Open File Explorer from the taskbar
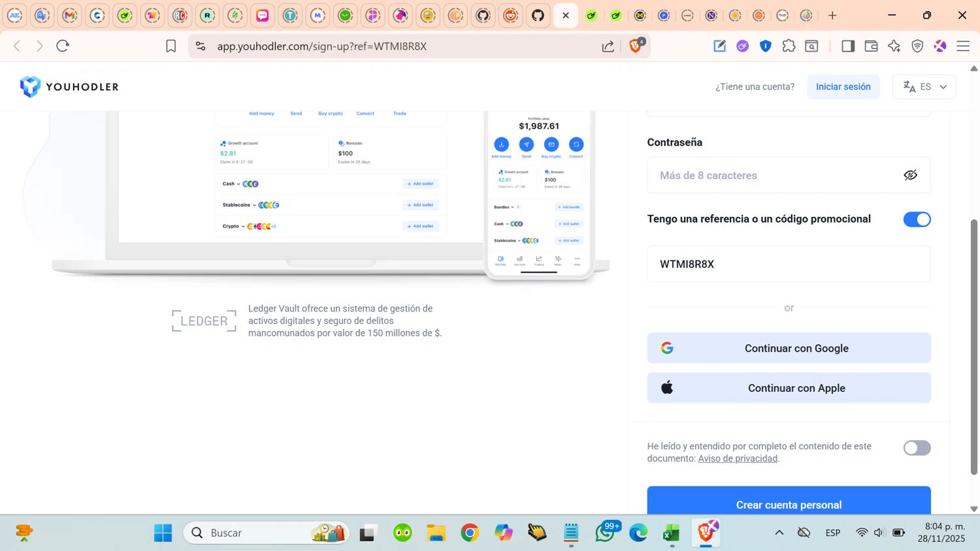The image size is (980, 551). click(436, 533)
